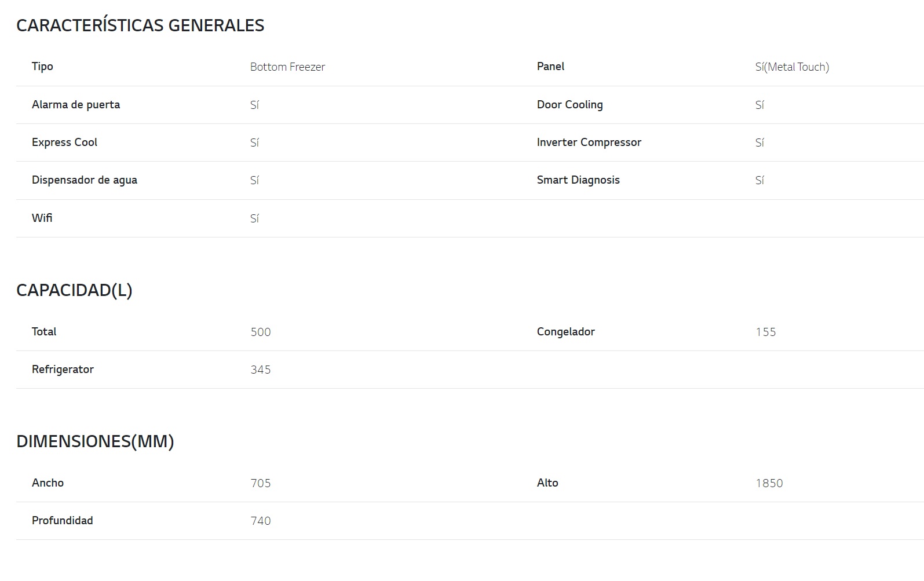
Task: Select the Refrigerator value 345
Action: 261,370
